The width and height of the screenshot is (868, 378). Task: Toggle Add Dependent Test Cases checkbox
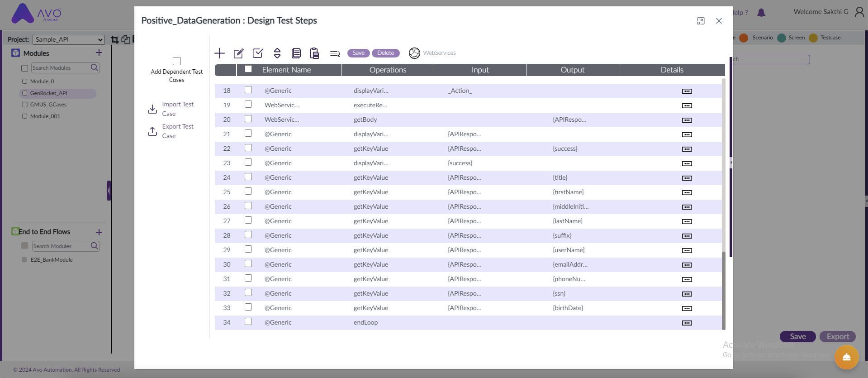pos(177,61)
